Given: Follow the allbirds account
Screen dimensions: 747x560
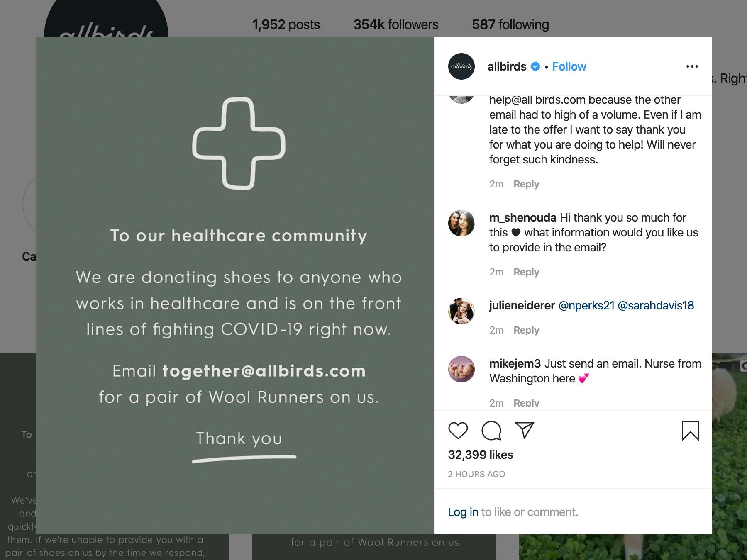Looking at the screenshot, I should (569, 66).
